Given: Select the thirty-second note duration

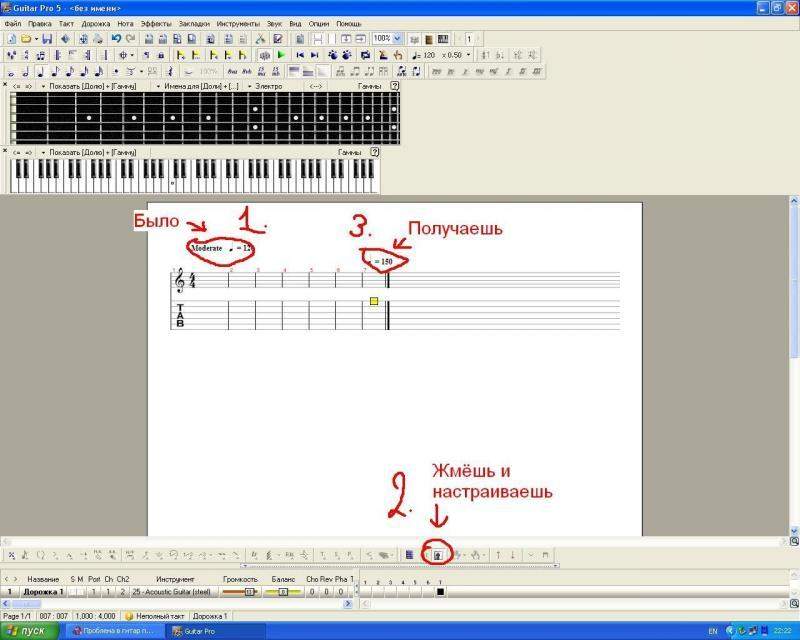Looking at the screenshot, I should [85, 71].
